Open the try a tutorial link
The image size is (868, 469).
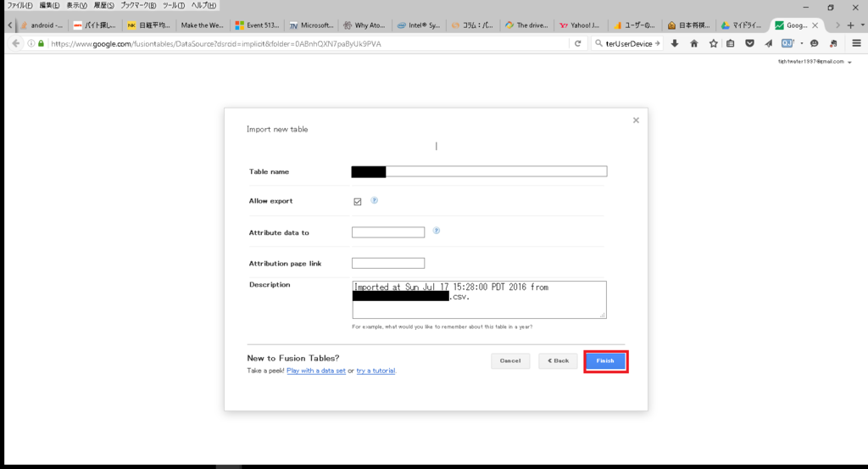376,371
